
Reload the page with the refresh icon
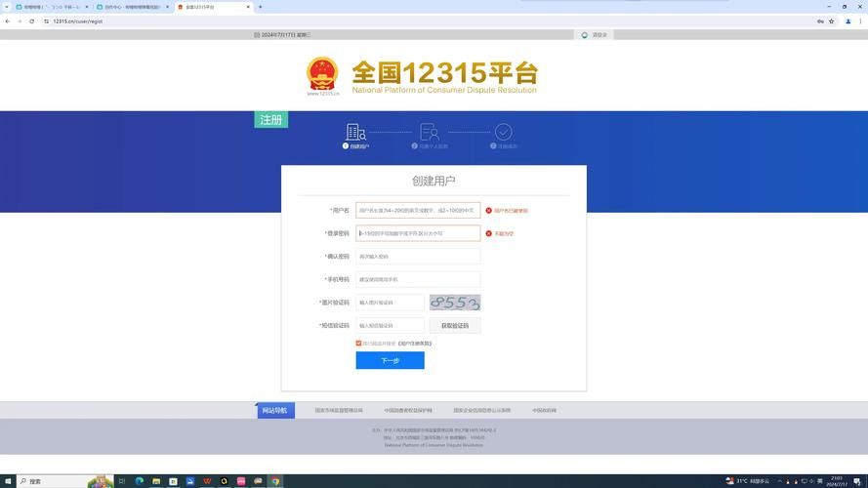31,21
